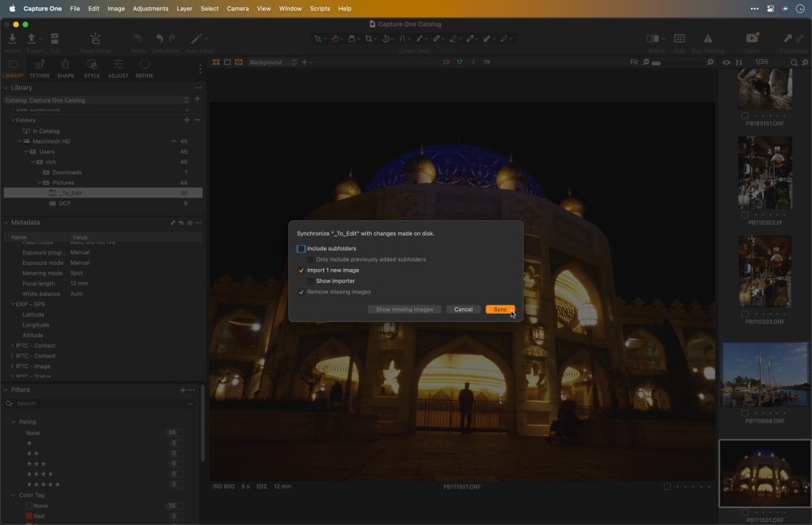The height and width of the screenshot is (525, 812).
Task: Uncheck Import 1 new image
Action: pyautogui.click(x=301, y=270)
